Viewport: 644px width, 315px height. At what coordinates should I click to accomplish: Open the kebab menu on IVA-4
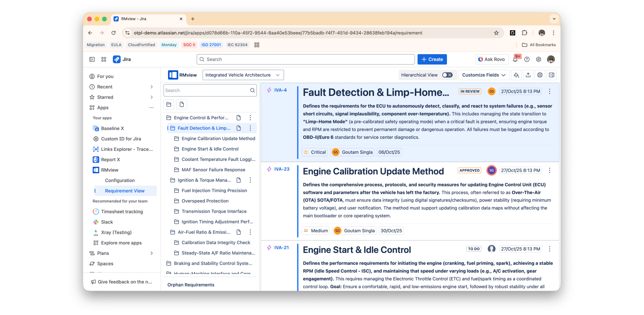549,91
